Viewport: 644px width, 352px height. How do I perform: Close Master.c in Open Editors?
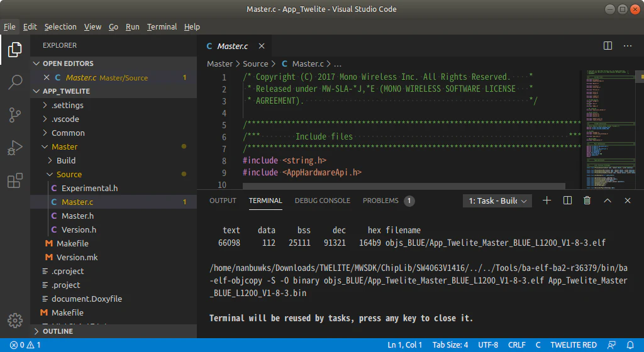point(47,77)
